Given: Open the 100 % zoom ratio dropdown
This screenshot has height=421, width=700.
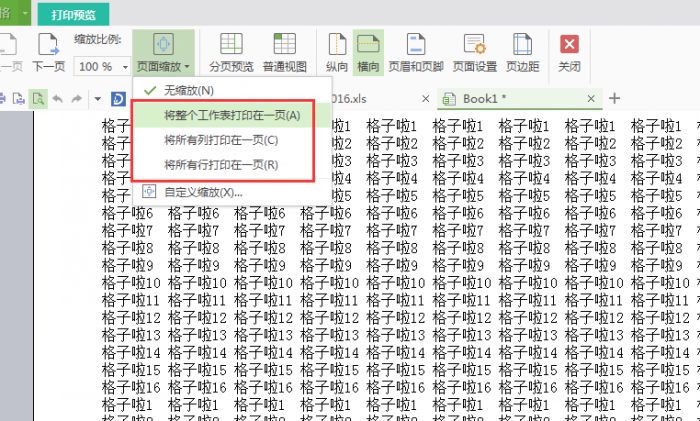Looking at the screenshot, I should coord(125,67).
